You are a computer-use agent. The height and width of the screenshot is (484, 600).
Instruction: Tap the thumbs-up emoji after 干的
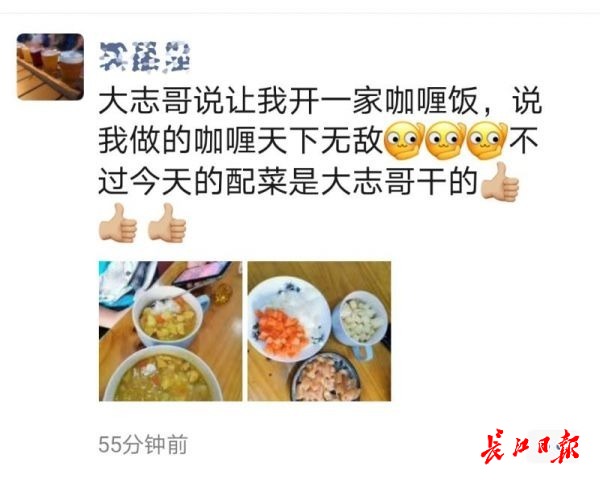click(x=500, y=182)
